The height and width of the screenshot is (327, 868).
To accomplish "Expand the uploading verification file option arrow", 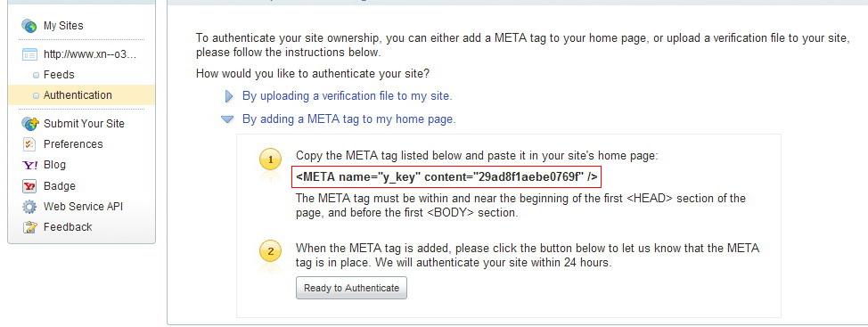I will (x=229, y=96).
